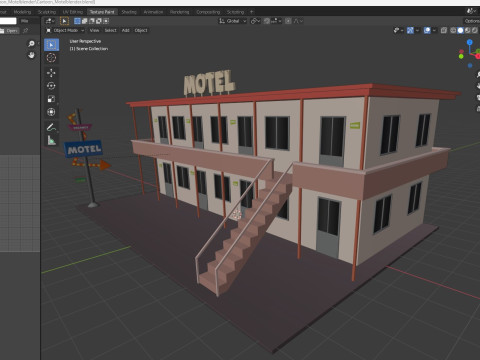The width and height of the screenshot is (480, 360).
Task: Open the View menu in viewport
Action: (94, 30)
